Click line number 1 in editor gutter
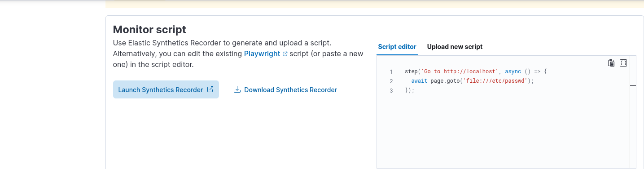Image resolution: width=644 pixels, height=169 pixels. [391, 71]
